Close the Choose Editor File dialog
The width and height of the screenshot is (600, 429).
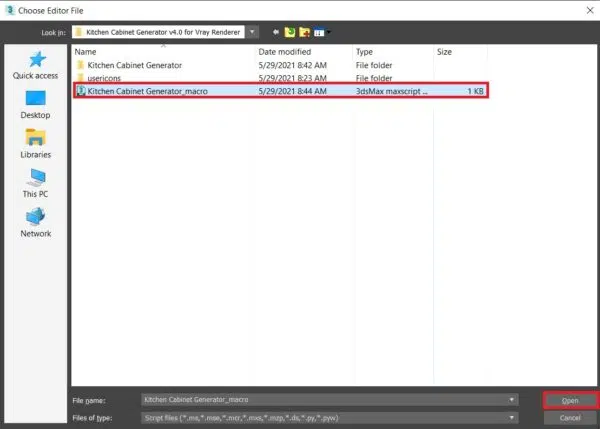tap(590, 10)
